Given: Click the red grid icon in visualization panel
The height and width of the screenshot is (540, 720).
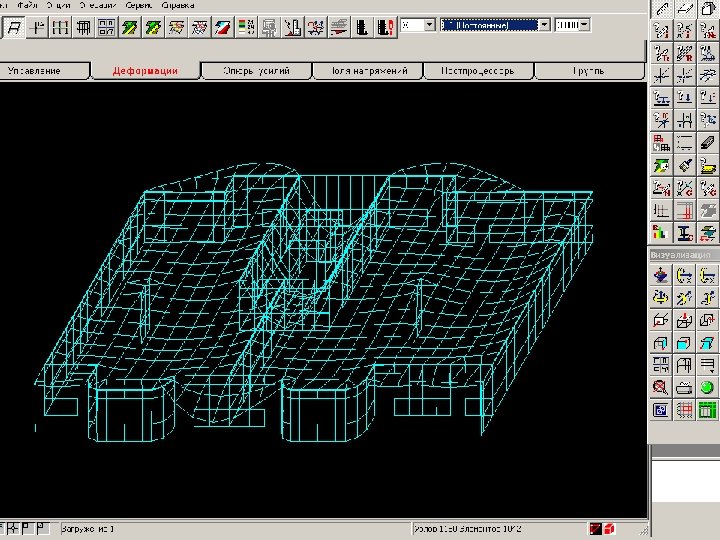Looking at the screenshot, I should coord(685,410).
